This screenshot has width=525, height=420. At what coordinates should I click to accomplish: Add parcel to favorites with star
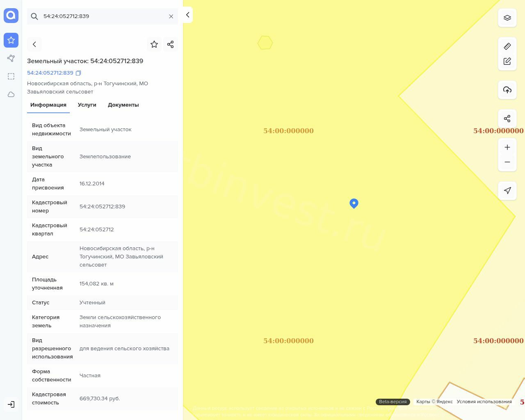pos(154,44)
